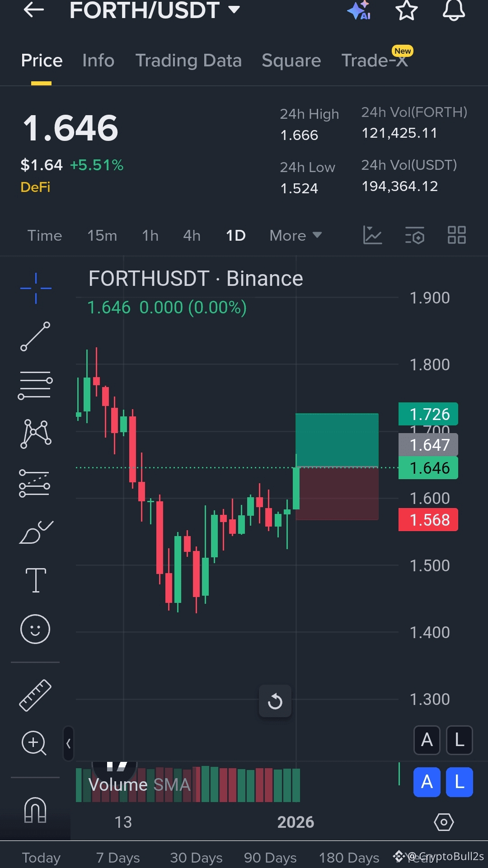This screenshot has width=488, height=868.
Task: Switch to the Info tab
Action: pos(99,61)
